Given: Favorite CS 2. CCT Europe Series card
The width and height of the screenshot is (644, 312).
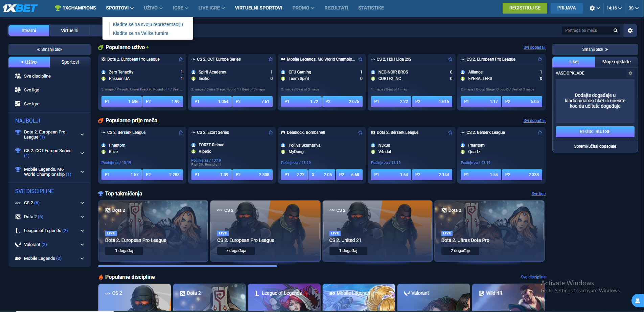Looking at the screenshot, I should pos(271,59).
